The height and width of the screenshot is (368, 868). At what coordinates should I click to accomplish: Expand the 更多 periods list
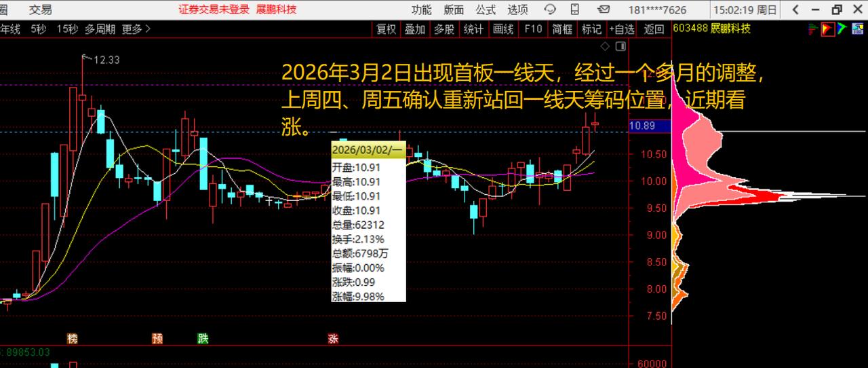pos(136,29)
